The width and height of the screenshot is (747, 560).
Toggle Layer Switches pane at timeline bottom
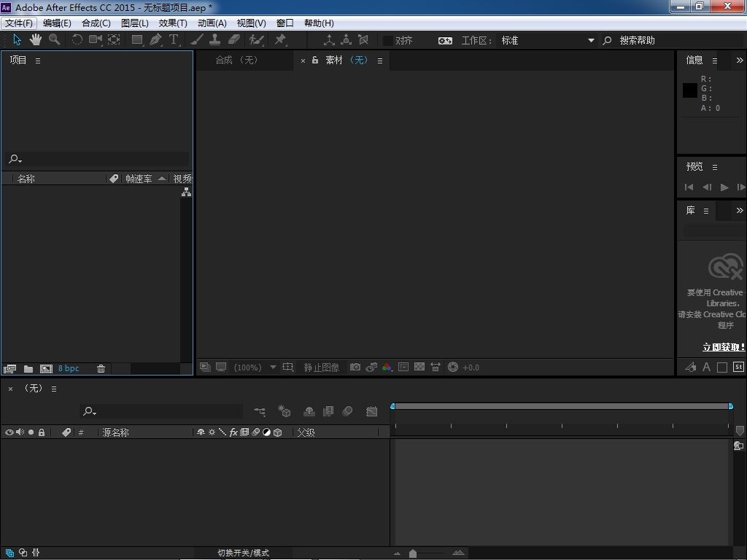tap(9, 553)
